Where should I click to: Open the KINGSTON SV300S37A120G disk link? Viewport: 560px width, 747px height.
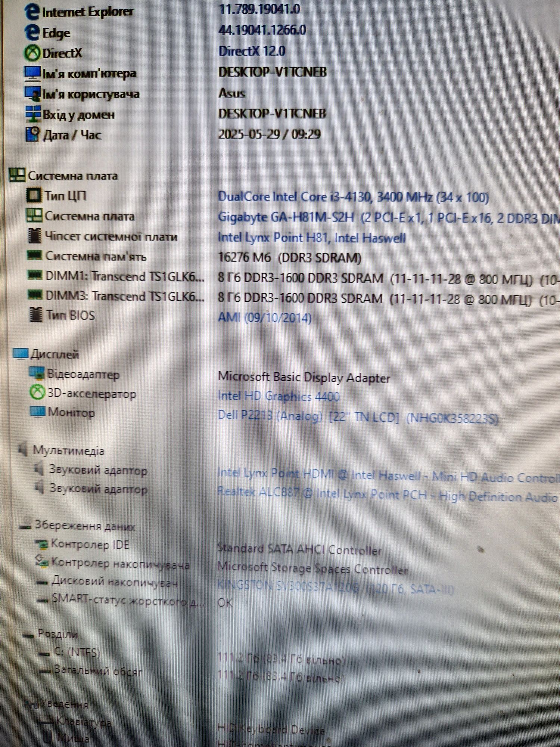tap(336, 588)
